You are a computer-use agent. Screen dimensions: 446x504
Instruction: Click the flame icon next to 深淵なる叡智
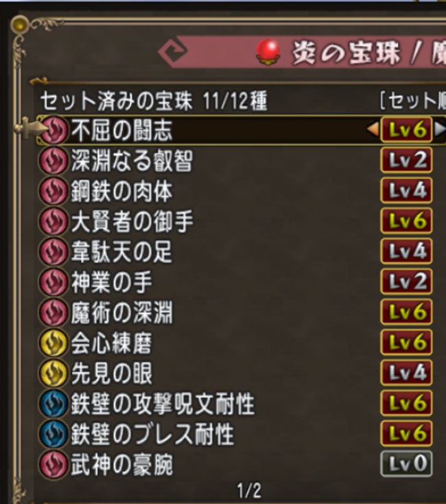[54, 161]
